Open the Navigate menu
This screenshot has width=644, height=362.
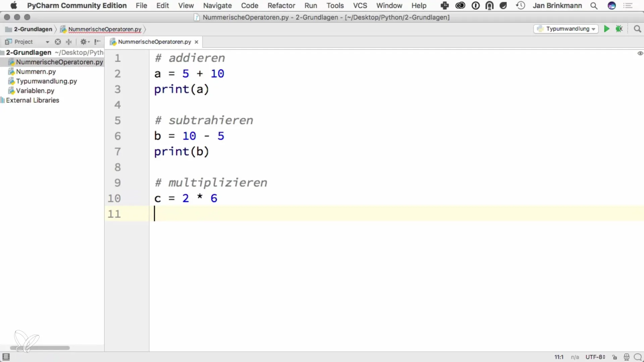pyautogui.click(x=217, y=6)
